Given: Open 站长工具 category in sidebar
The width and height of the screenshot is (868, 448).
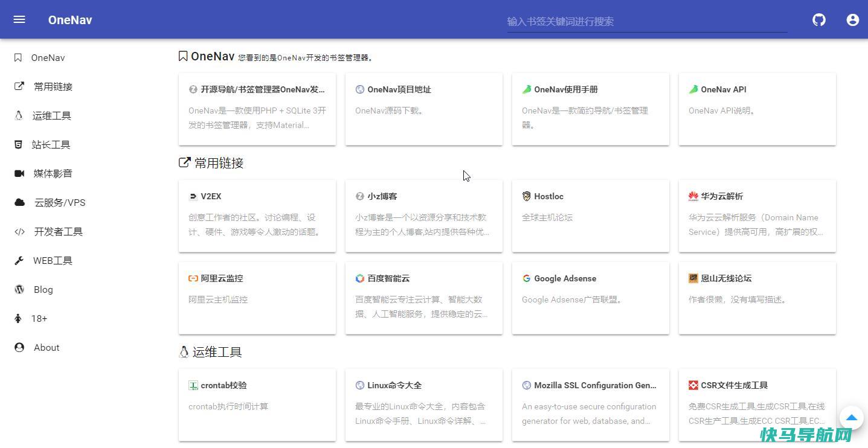Looking at the screenshot, I should (x=51, y=144).
